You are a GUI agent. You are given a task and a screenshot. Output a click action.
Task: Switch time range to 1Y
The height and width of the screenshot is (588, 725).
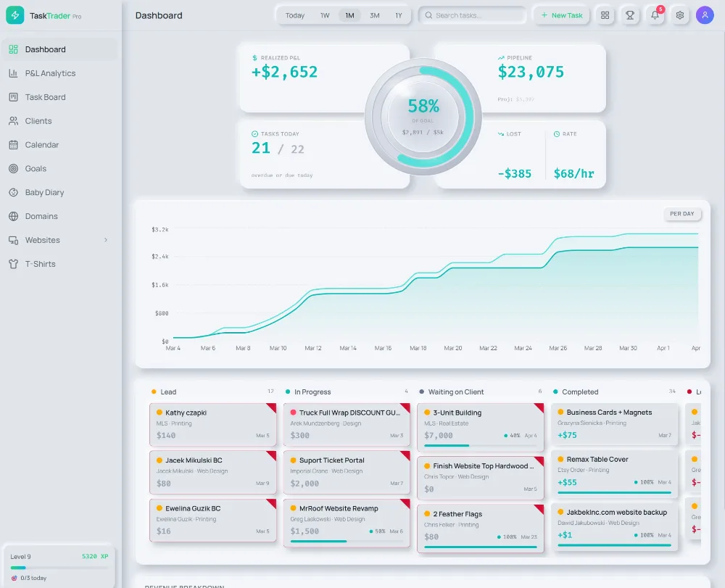(399, 15)
